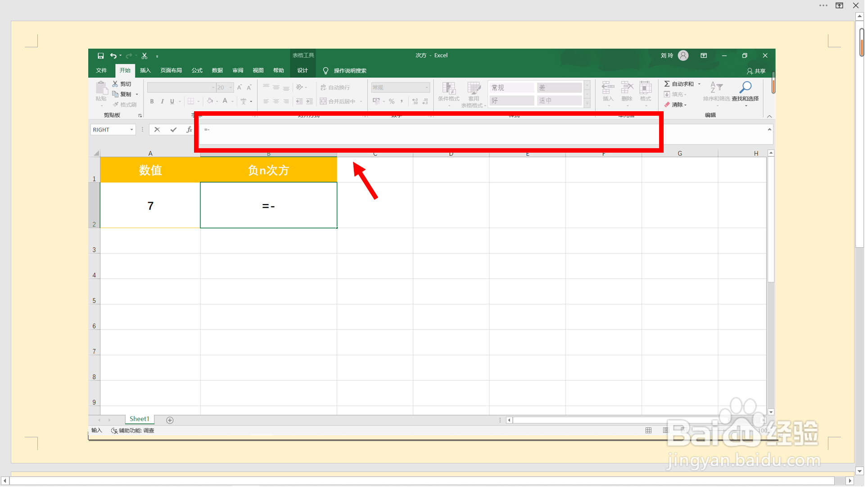The image size is (868, 490).
Task: Toggle Wrap Text (自动换行) option
Action: click(x=335, y=87)
